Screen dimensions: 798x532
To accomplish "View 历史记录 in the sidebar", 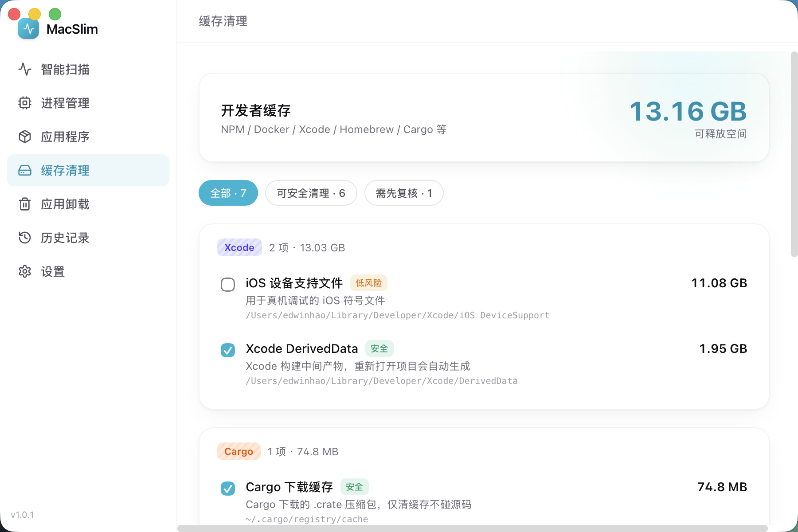I will click(x=88, y=238).
